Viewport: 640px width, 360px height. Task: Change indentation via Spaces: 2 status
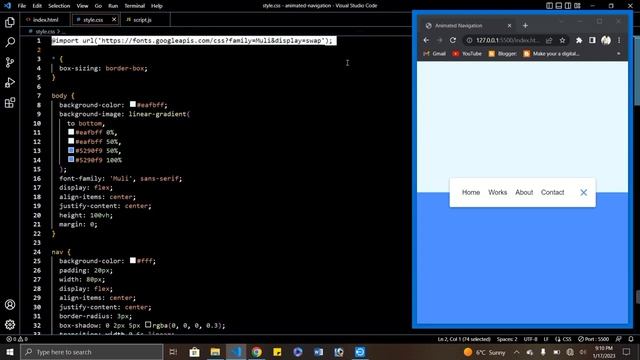[x=507, y=339]
